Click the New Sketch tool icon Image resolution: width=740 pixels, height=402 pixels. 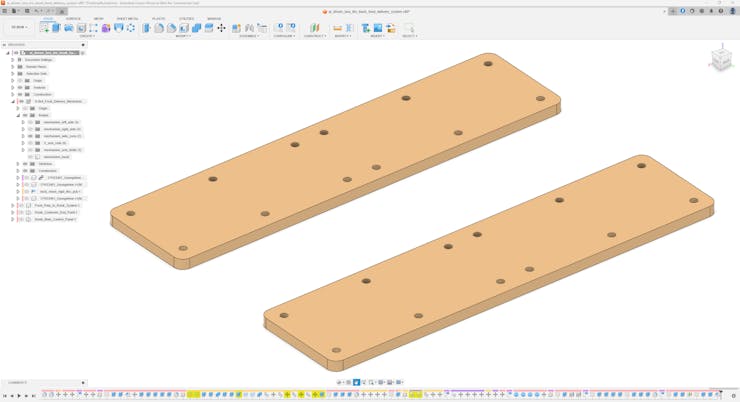click(x=44, y=28)
